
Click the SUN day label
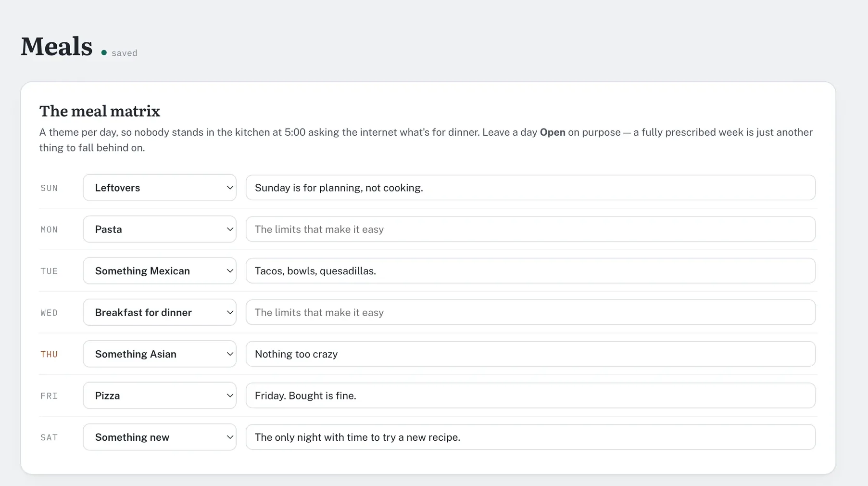coord(49,188)
